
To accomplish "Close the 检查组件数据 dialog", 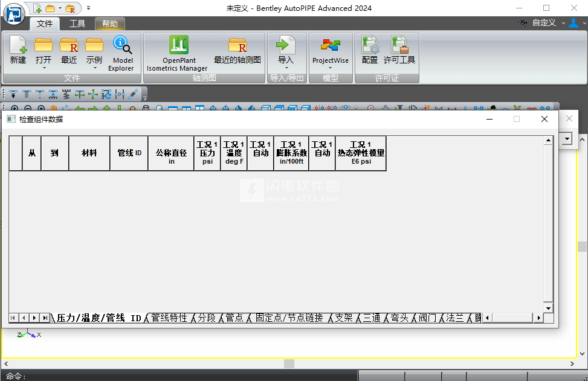I will 544,119.
